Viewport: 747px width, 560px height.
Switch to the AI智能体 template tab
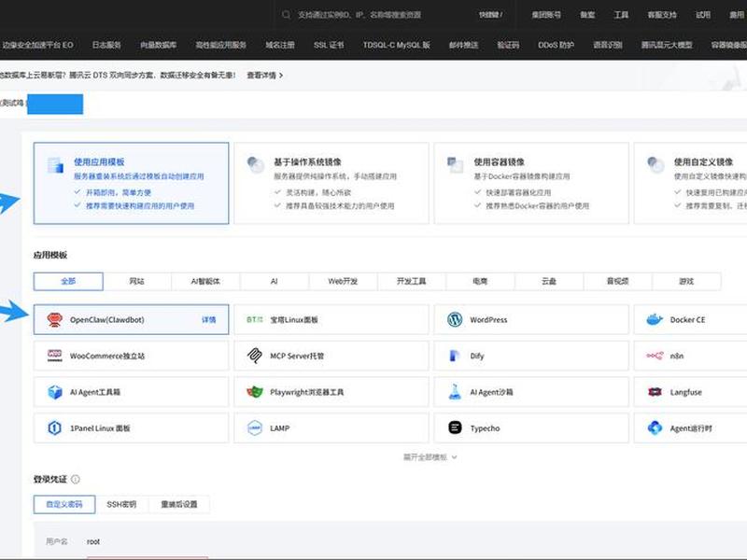pos(205,282)
